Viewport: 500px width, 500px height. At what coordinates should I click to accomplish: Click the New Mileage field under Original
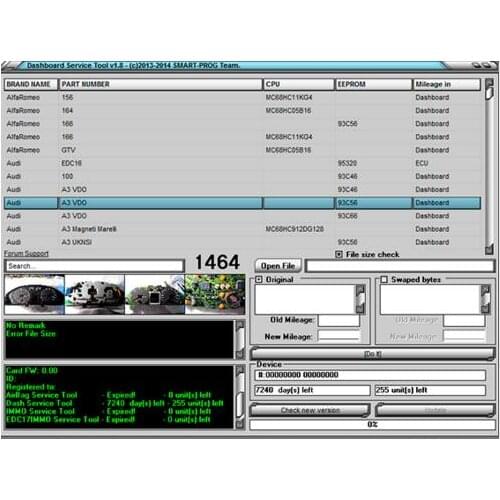tap(339, 336)
